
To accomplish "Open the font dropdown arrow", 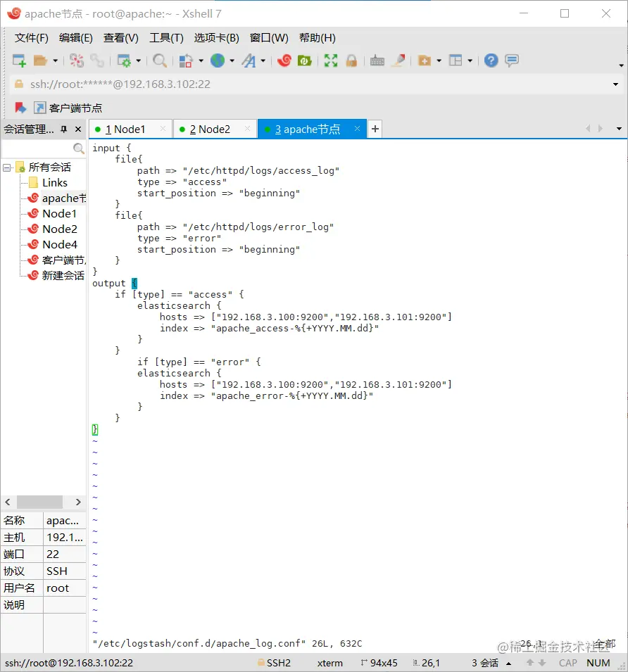I will point(263,61).
